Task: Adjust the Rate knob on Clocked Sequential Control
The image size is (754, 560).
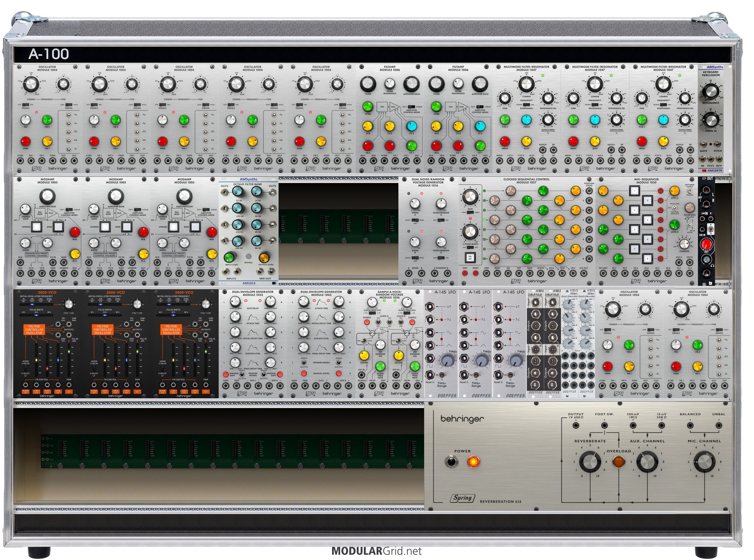Action: (x=470, y=197)
